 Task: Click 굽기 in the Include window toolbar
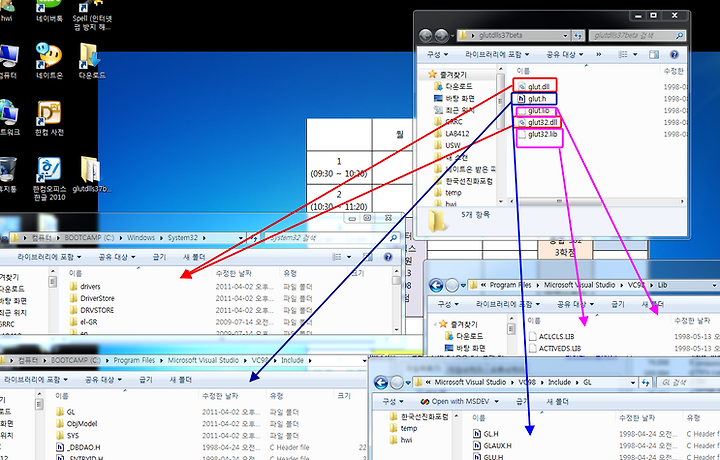click(x=146, y=380)
